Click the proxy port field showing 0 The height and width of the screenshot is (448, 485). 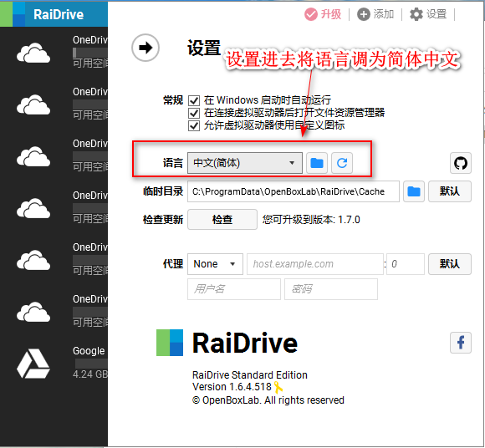[406, 264]
